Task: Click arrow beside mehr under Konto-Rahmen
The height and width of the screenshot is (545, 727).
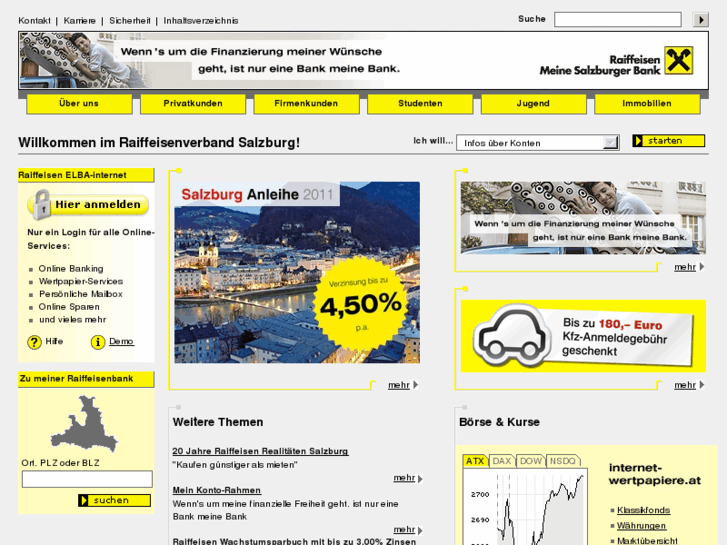Action: (x=420, y=530)
